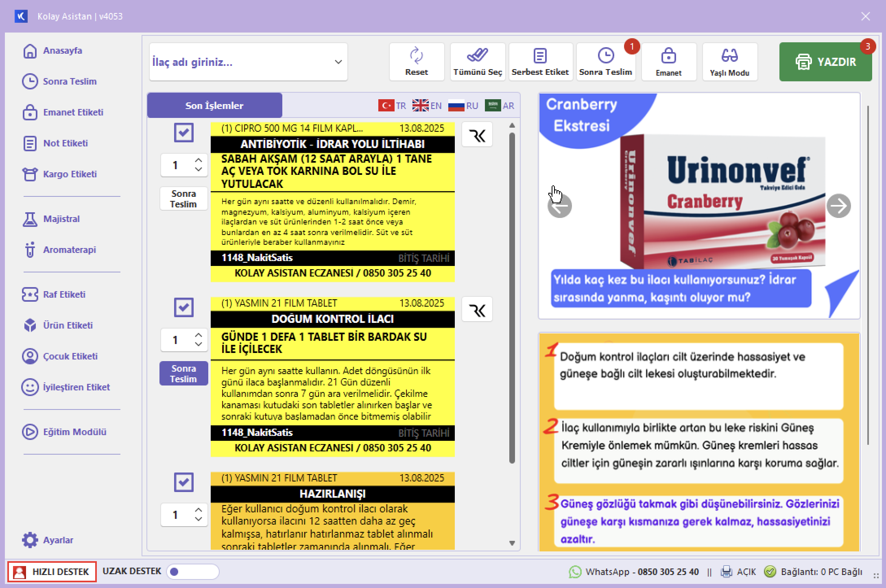Click the WhatsApp icon in the status bar
Viewport: 886px width, 588px height.
click(574, 571)
